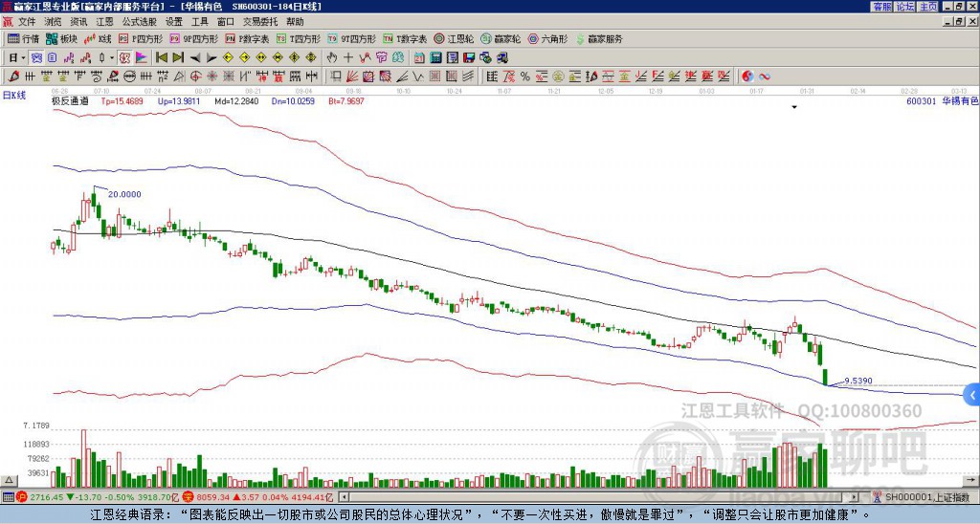Open the 行情 market quotes view
This screenshot has height=524, width=980.
[23, 38]
